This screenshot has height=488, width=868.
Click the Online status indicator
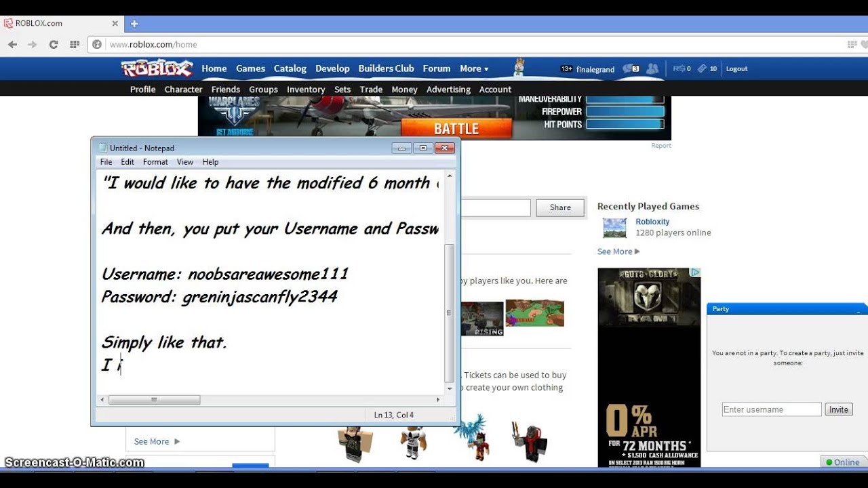point(843,462)
